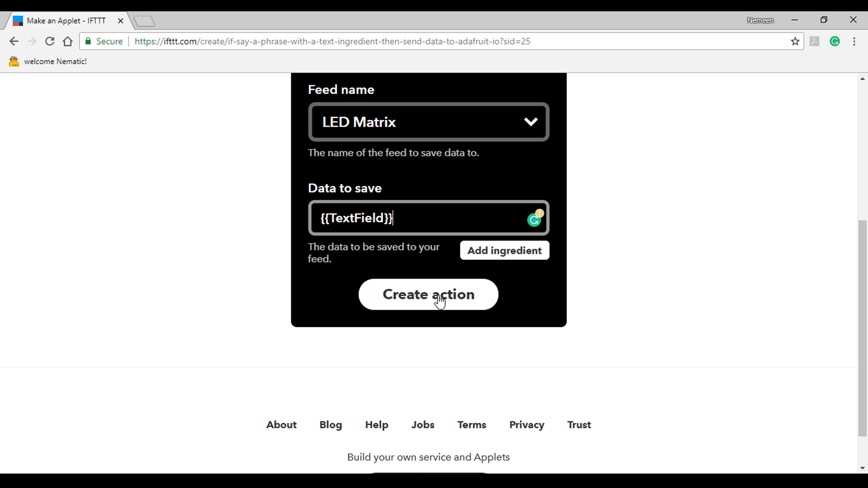Click the scrollbar down arrow
The width and height of the screenshot is (868, 488).
863,469
